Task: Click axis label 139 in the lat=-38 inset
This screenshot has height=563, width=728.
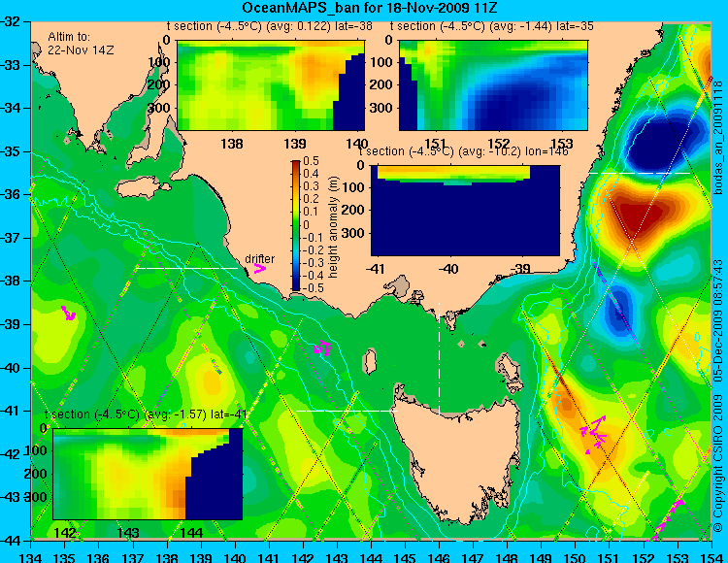Action: pos(295,143)
